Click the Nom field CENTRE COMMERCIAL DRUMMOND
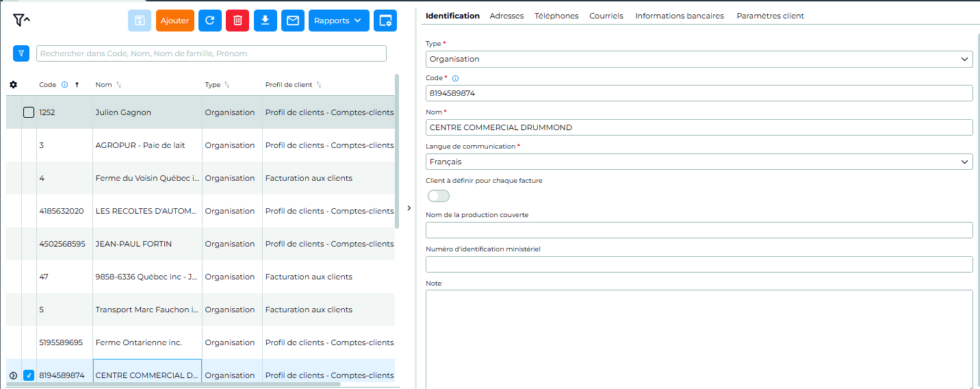 [699, 127]
